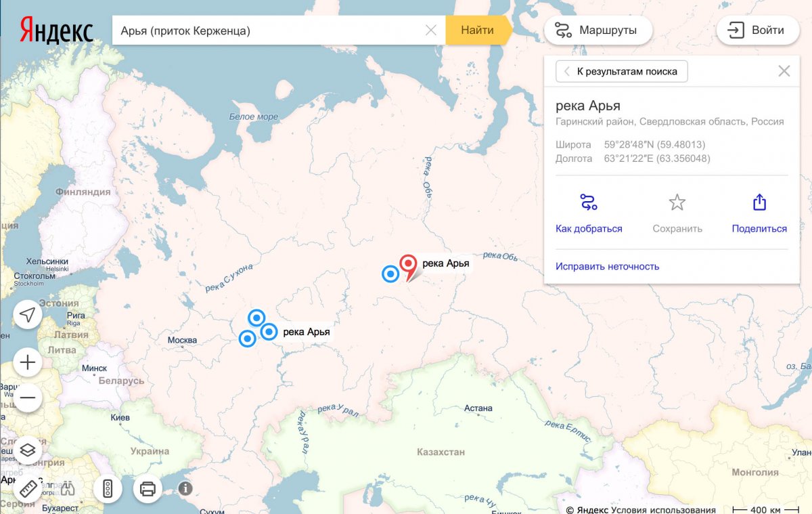Viewport: 812px width, 514px height.
Task: Open the Исправить неточность link
Action: pyautogui.click(x=607, y=266)
